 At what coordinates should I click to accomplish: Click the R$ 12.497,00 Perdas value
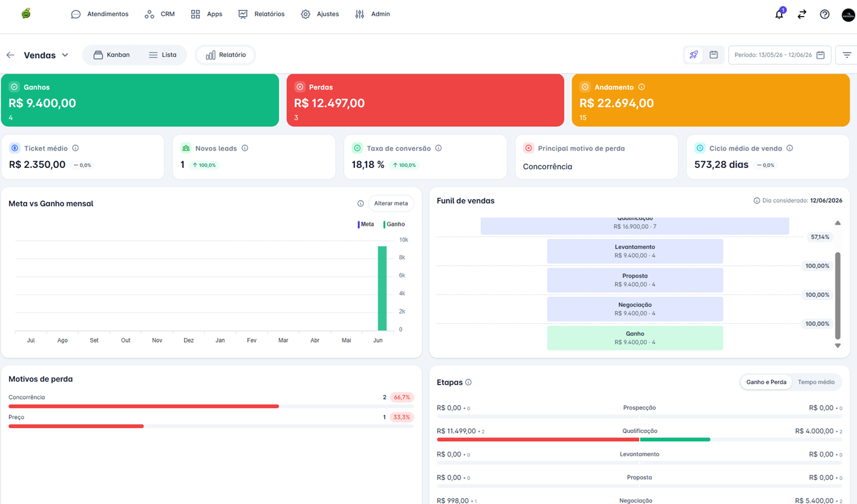[x=329, y=103]
